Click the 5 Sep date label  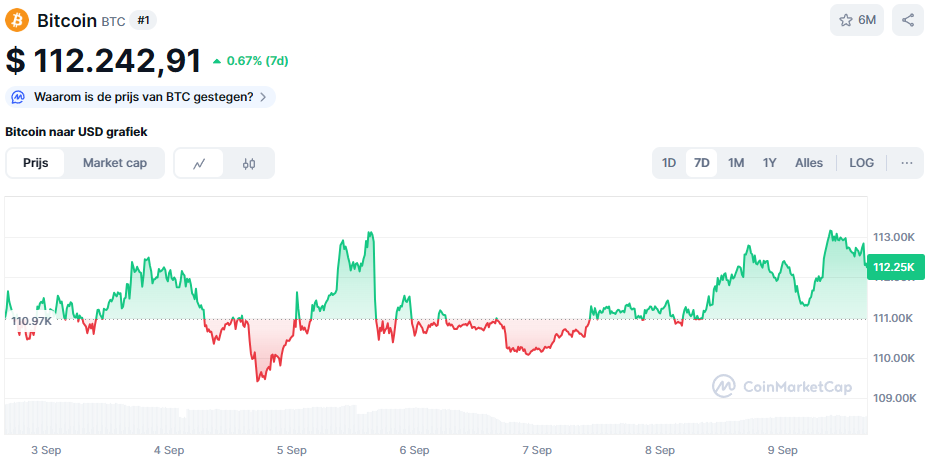(292, 450)
